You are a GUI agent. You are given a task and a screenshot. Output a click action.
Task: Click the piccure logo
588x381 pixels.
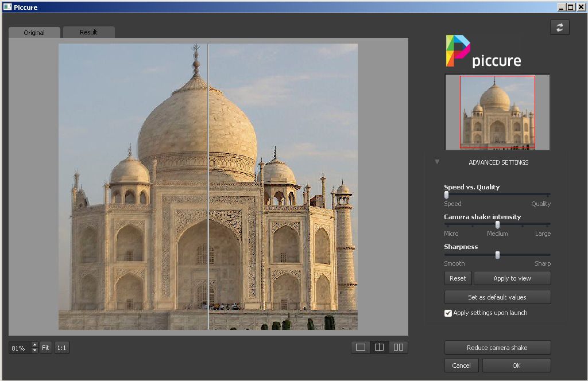point(483,52)
